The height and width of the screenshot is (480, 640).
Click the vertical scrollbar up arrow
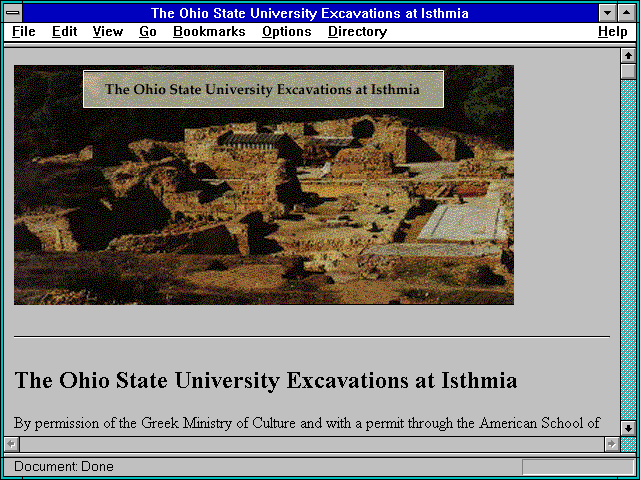pyautogui.click(x=628, y=56)
